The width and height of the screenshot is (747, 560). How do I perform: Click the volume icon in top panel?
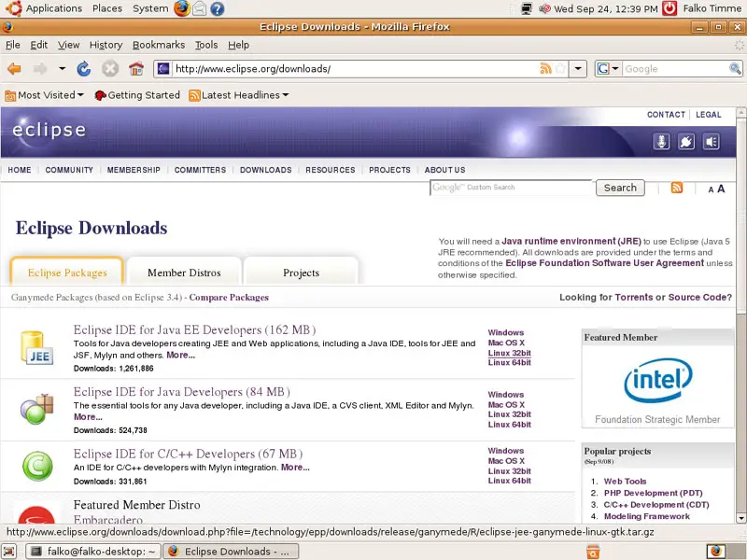(x=544, y=8)
